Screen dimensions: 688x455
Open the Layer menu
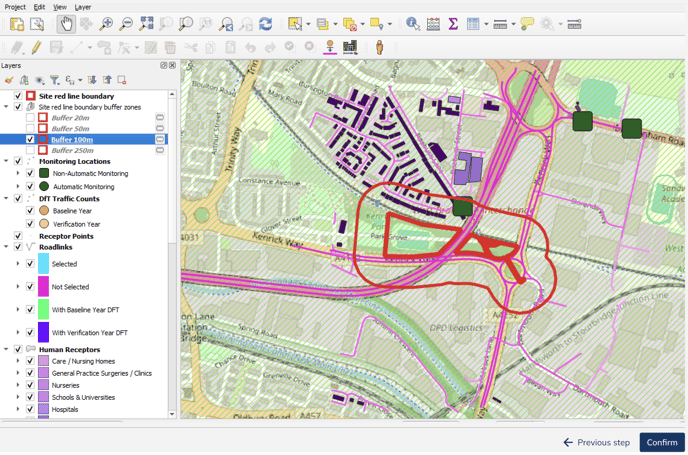coord(83,7)
